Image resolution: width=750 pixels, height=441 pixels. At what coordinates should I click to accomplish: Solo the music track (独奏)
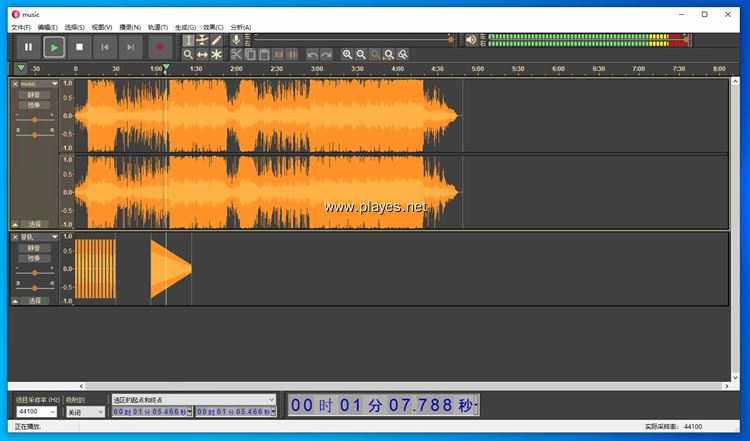33,105
